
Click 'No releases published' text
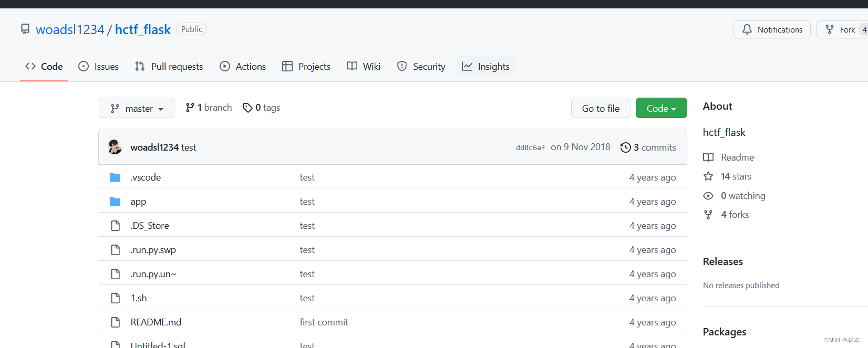[x=741, y=286]
